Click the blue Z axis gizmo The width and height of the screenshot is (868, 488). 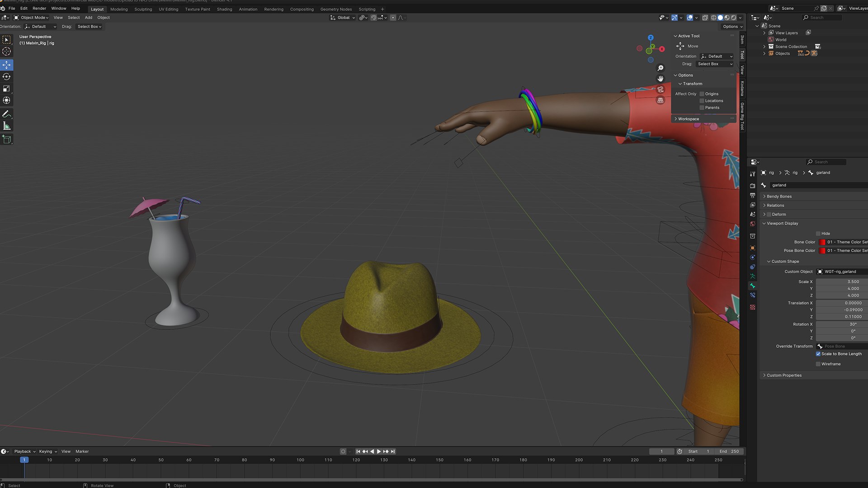point(651,38)
